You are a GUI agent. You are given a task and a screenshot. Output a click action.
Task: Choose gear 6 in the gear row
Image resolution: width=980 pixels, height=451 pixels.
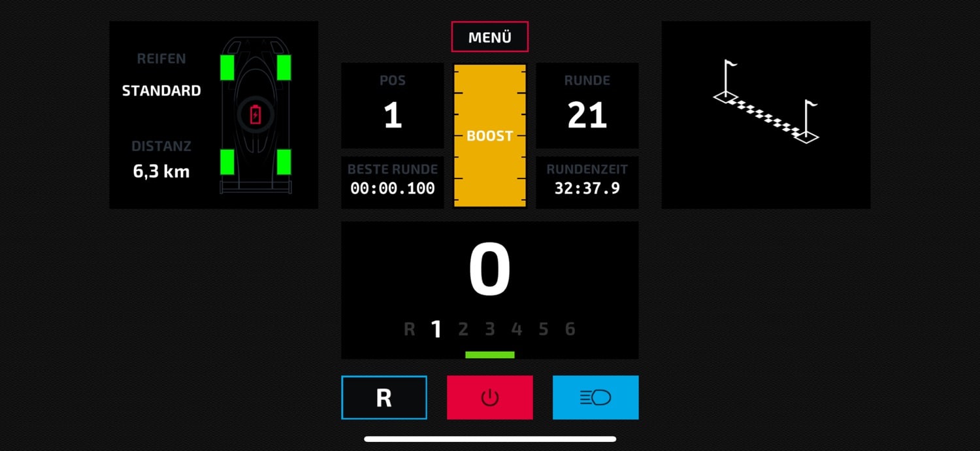[570, 329]
